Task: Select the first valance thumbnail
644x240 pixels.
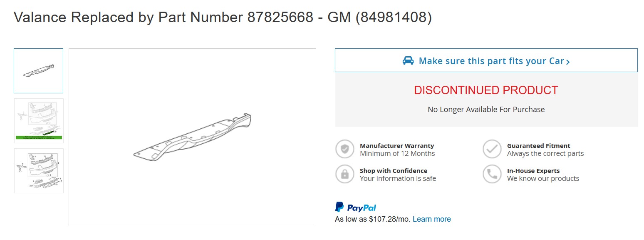Action: click(38, 71)
